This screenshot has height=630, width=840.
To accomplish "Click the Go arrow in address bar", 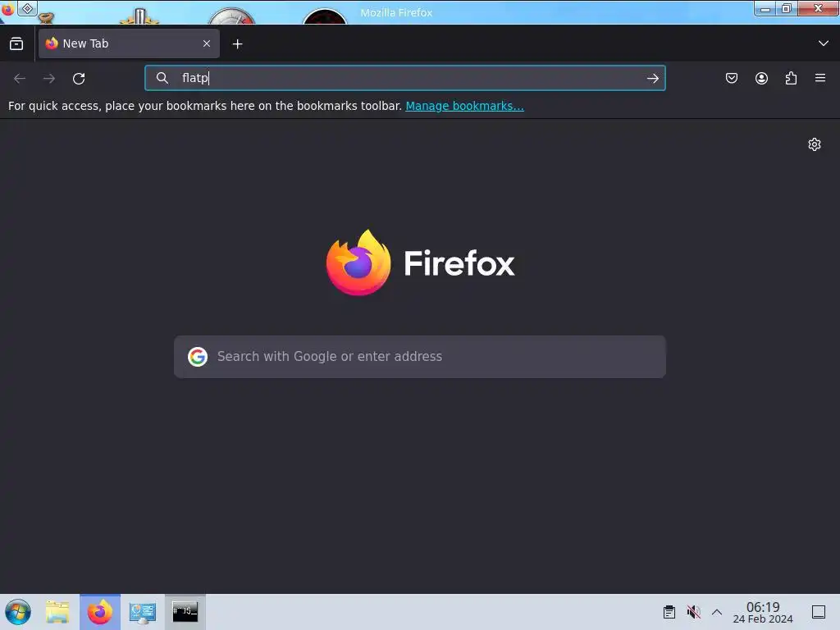I will point(652,79).
